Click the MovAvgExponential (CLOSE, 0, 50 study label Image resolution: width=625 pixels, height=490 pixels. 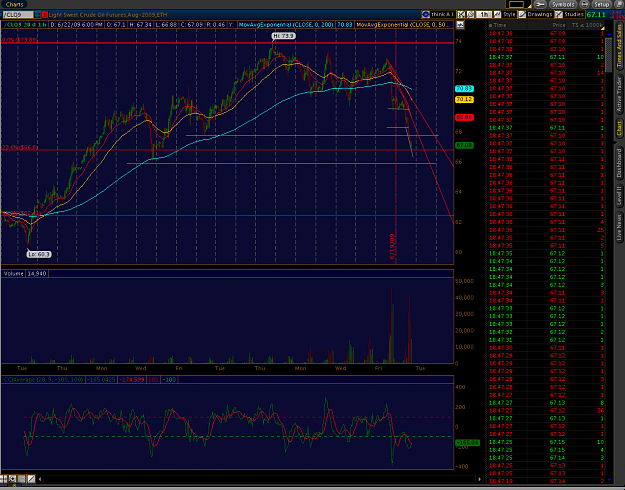click(x=403, y=25)
